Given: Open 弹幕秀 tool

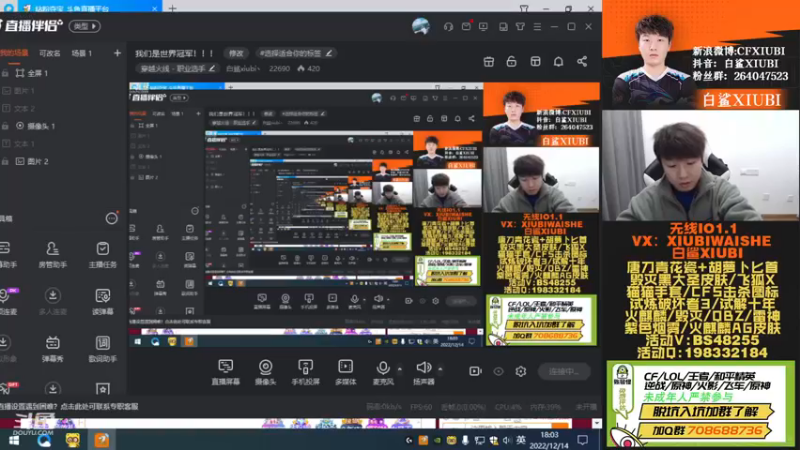Looking at the screenshot, I should 52,349.
